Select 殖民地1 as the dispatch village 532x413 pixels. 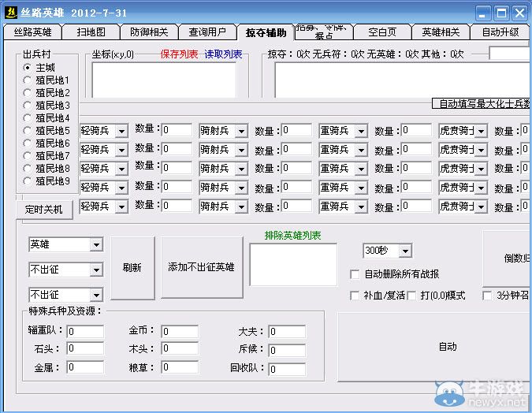[27, 80]
